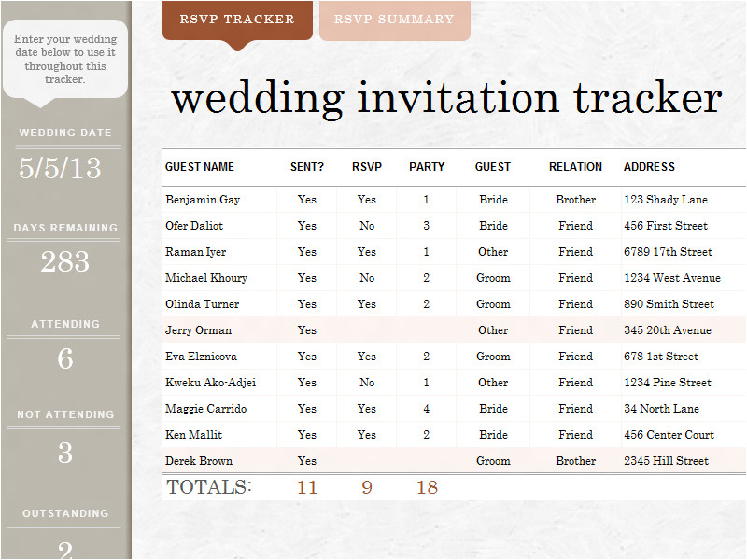
Task: Select the Days Remaining value 283
Action: coord(65,262)
